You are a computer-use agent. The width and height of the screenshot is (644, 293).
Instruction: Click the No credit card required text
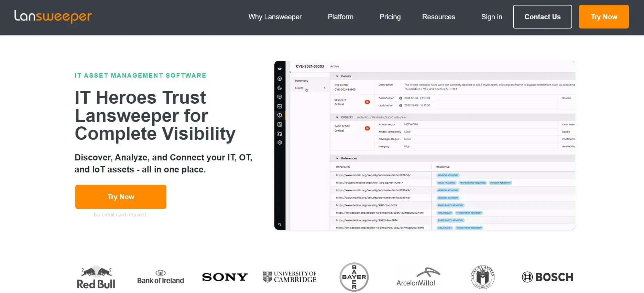point(120,215)
